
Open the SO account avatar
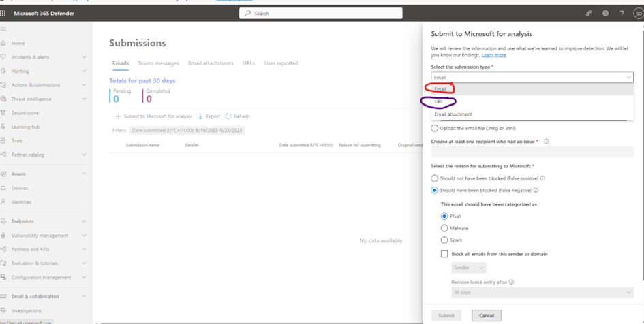638,13
